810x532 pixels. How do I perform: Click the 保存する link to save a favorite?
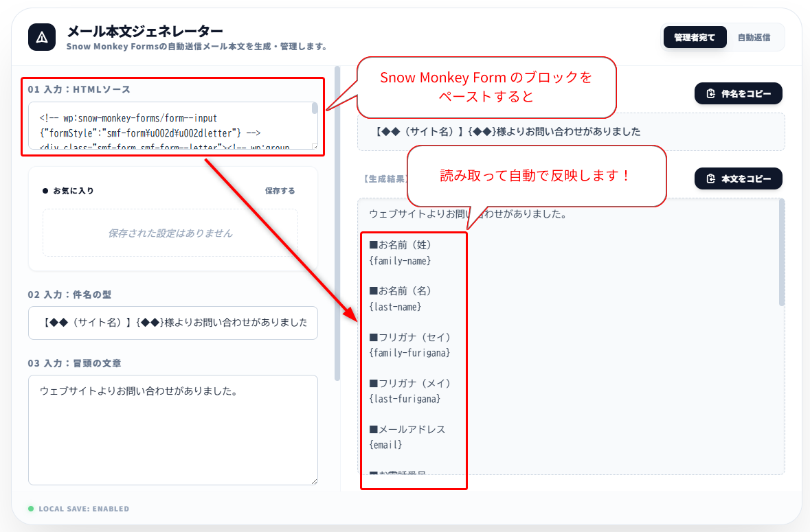[x=280, y=190]
